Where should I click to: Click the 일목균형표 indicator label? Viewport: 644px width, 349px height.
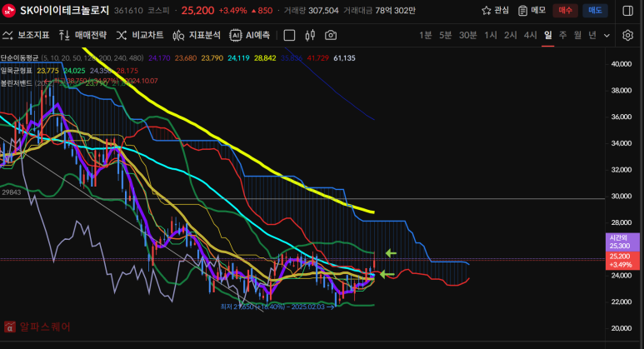click(17, 71)
